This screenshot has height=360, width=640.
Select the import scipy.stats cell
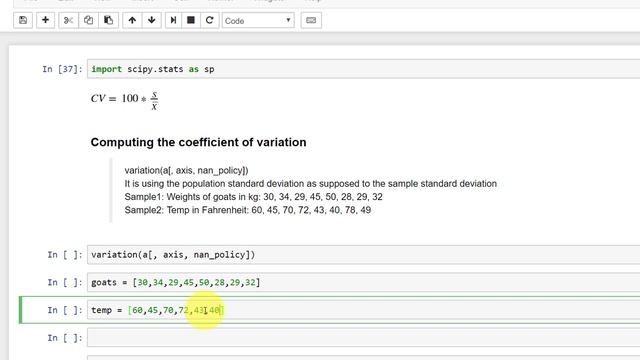[363, 69]
